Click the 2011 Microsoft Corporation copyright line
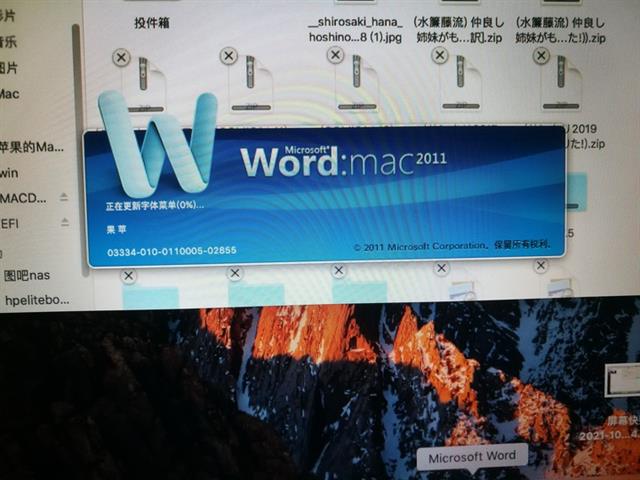The image size is (640, 480). click(x=452, y=246)
